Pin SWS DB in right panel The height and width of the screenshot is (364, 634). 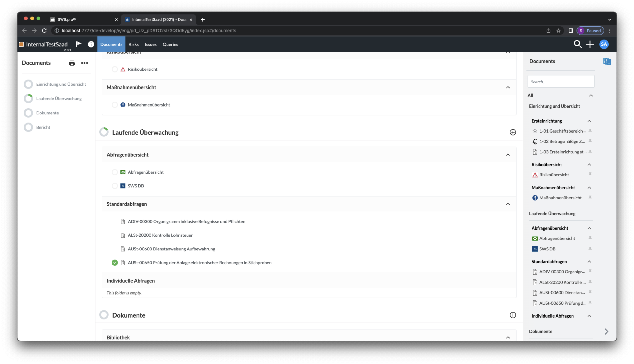pyautogui.click(x=590, y=248)
